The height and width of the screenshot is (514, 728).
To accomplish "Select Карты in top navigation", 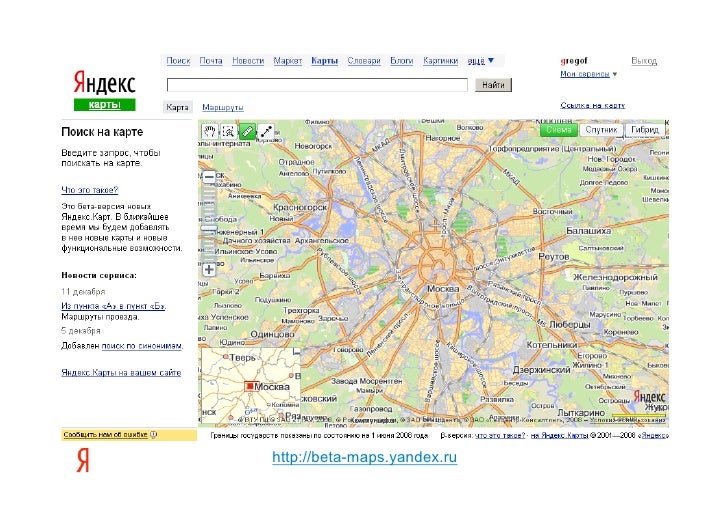I will coord(325,61).
